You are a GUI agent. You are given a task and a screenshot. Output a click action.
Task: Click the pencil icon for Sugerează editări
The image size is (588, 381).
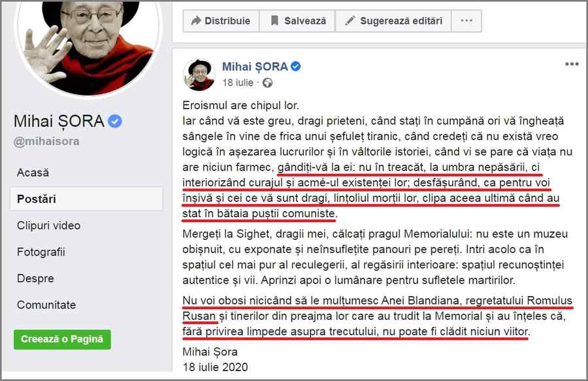[x=350, y=21]
